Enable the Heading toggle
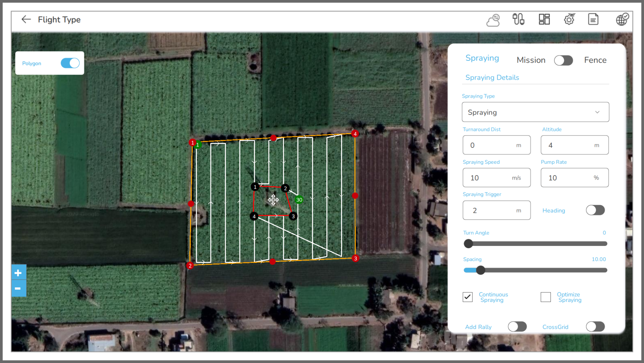 (595, 210)
